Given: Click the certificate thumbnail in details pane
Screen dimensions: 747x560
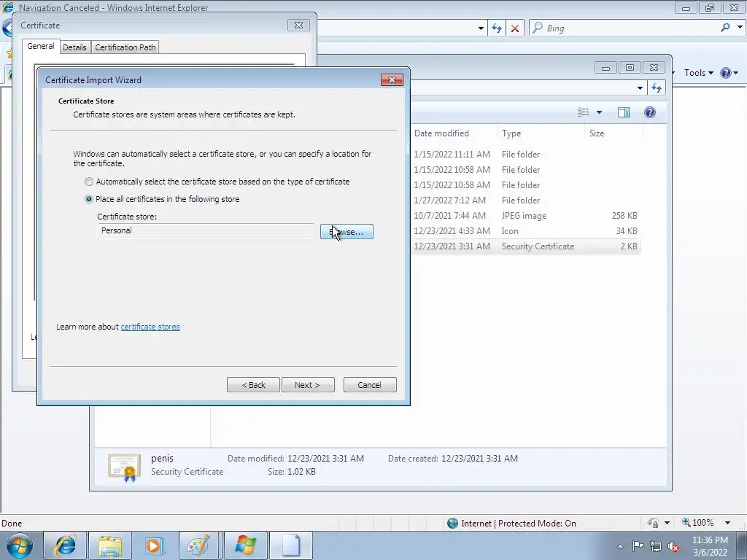Looking at the screenshot, I should pos(124,467).
